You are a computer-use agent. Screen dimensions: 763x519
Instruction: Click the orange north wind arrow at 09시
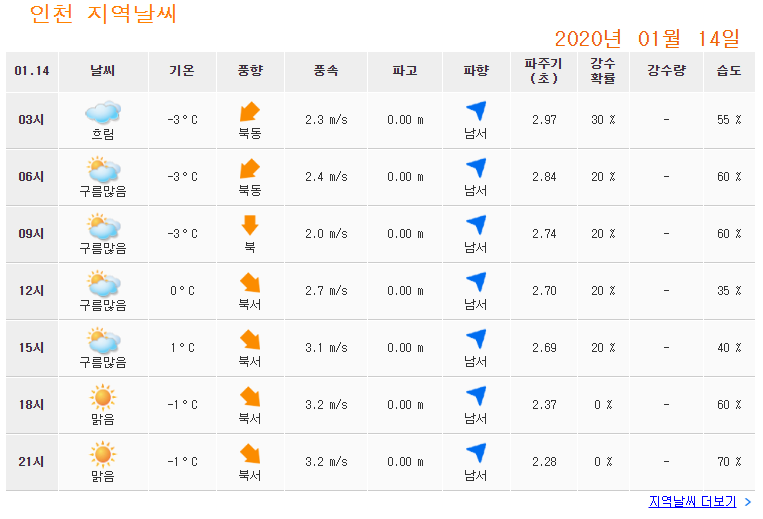pos(250,225)
